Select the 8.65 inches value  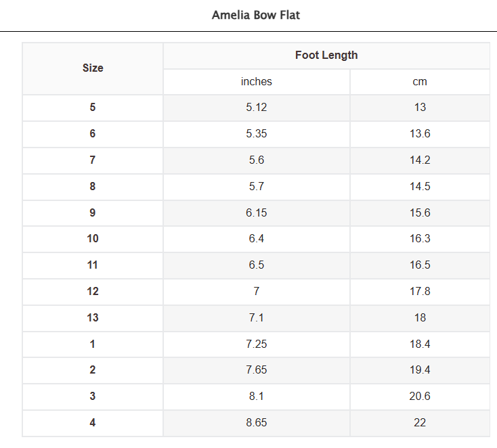click(257, 423)
